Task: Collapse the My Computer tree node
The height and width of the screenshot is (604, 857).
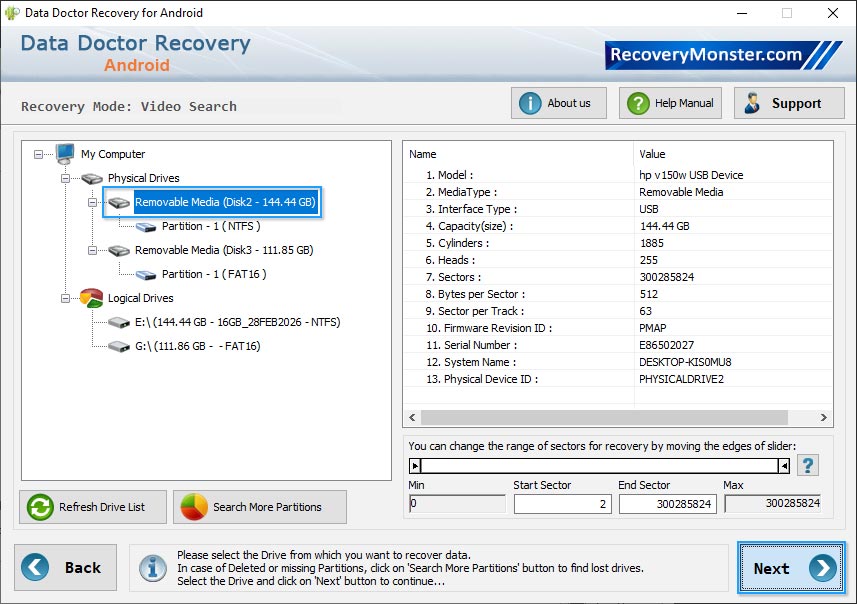Action: [x=37, y=154]
